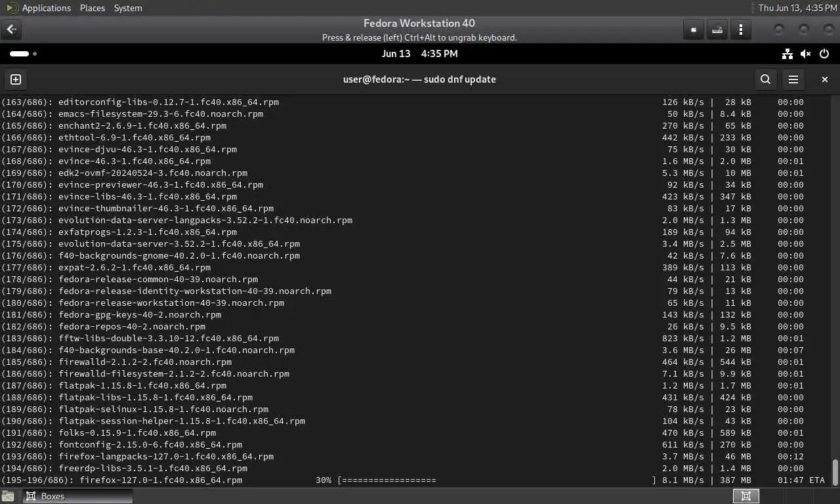
Task: Click the f40-backgrounds-base-40.2.0-1 line
Action: 402,350
